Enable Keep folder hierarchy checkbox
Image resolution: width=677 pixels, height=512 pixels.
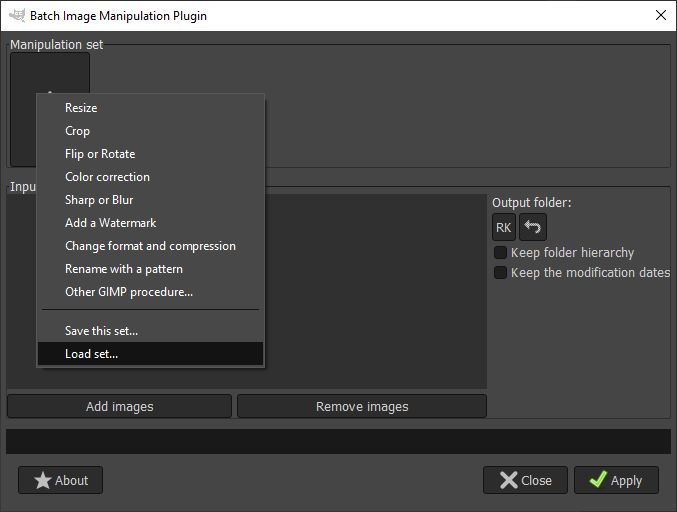pos(501,253)
